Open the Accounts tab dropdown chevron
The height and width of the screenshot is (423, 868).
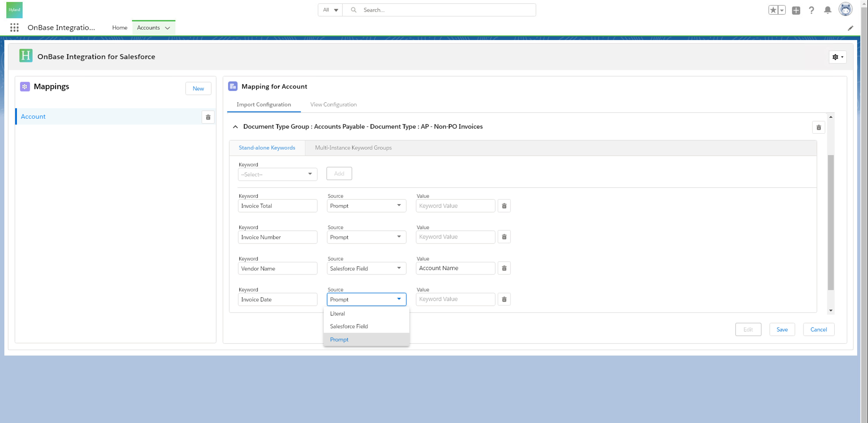167,28
